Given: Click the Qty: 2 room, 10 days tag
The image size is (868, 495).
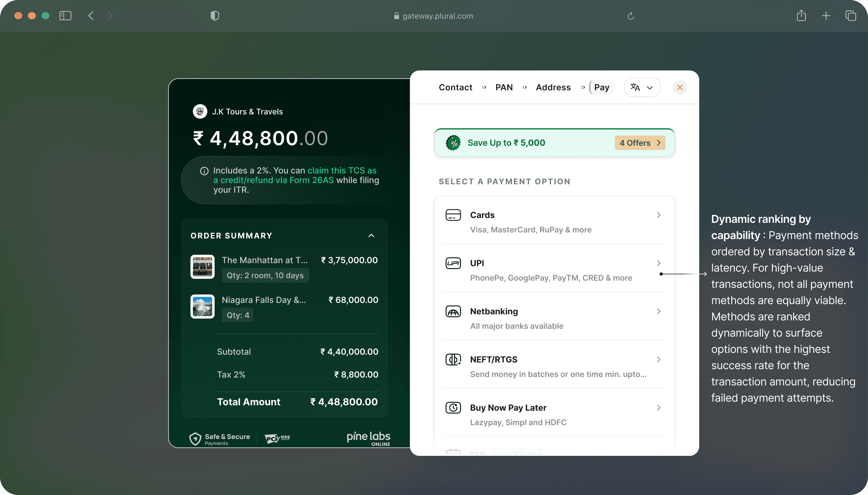Looking at the screenshot, I should pos(265,276).
